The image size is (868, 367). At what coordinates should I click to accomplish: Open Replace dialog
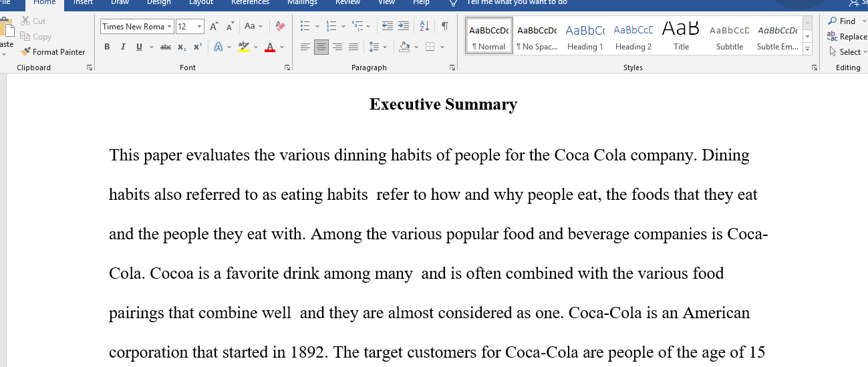847,37
